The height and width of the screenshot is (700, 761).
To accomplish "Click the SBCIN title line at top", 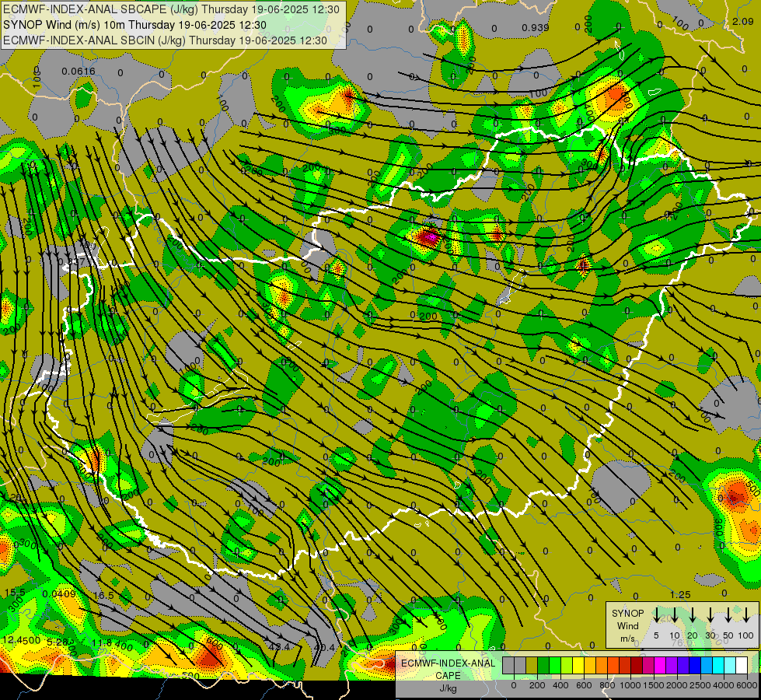I will 165,40.
